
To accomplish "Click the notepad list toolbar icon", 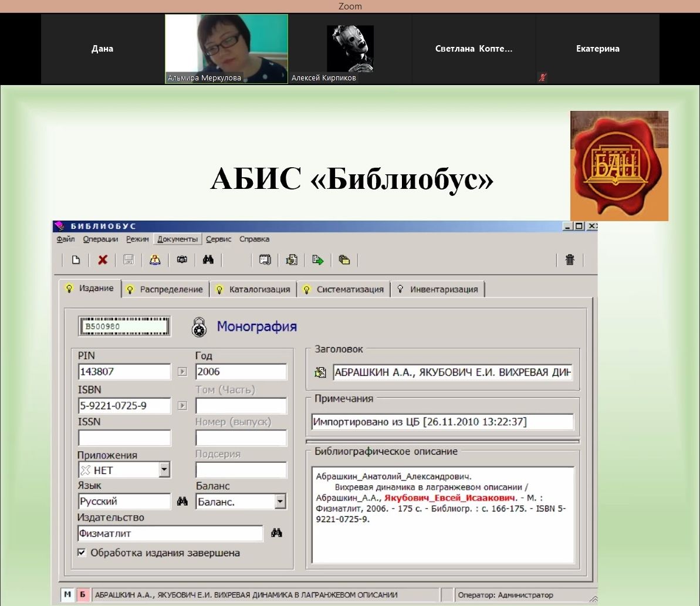I will tap(265, 260).
